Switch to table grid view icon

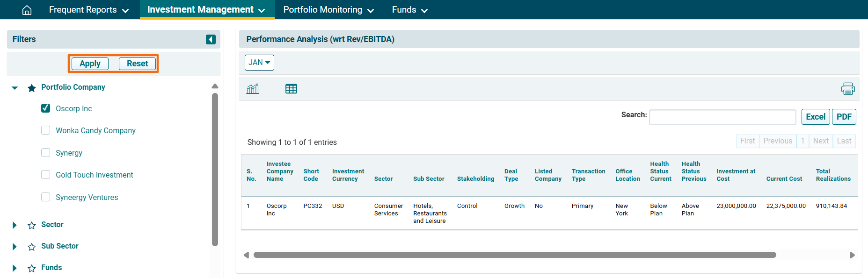(x=291, y=89)
